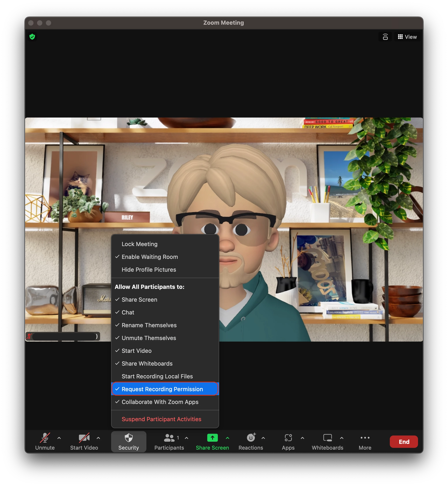The height and width of the screenshot is (486, 448).
Task: Disable Enable Waiting Room option
Action: pos(149,257)
